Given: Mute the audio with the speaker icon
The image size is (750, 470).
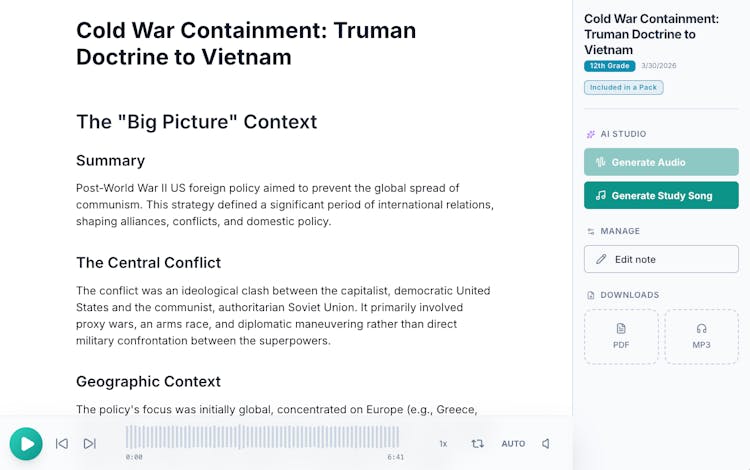Looking at the screenshot, I should click(546, 443).
